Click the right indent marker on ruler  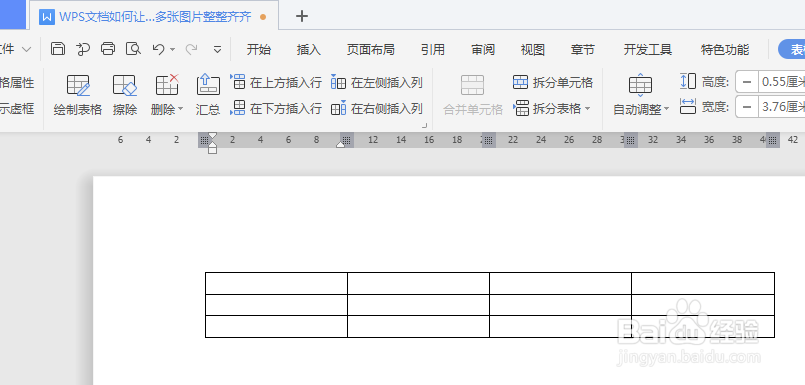tap(340, 145)
